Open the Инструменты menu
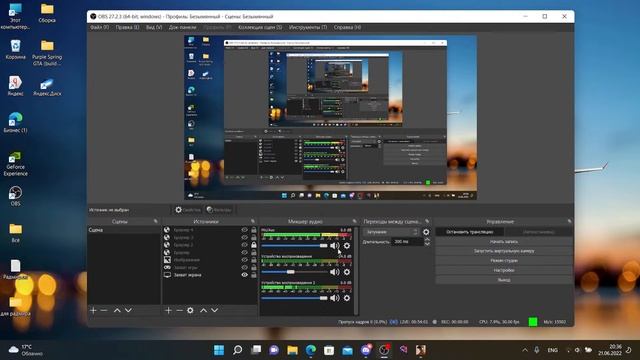Screen dimensions: 640x360 308,27
